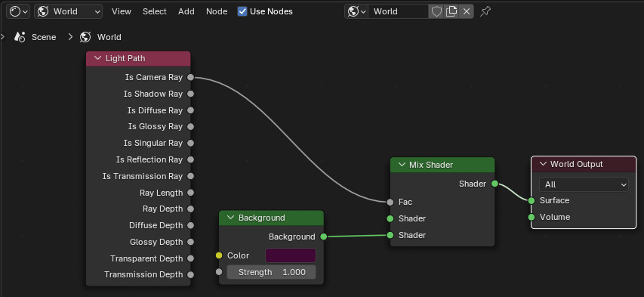Image resolution: width=644 pixels, height=297 pixels.
Task: Click Mix Shader's Shader output socket
Action: pyautogui.click(x=495, y=184)
